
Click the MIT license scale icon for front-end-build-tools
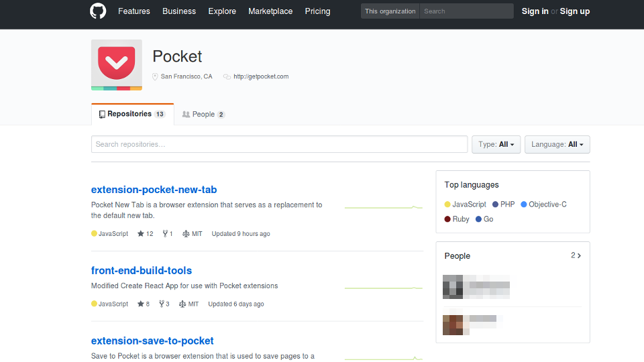coord(182,304)
